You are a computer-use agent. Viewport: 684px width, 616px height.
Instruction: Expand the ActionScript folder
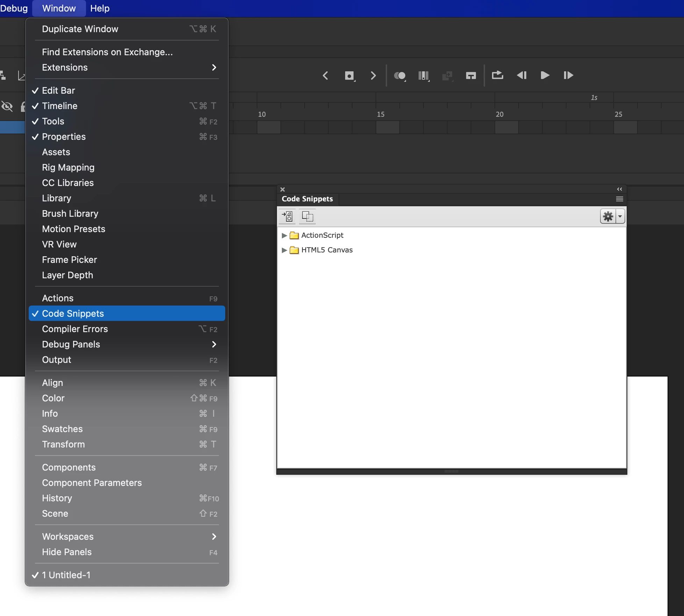[284, 235]
